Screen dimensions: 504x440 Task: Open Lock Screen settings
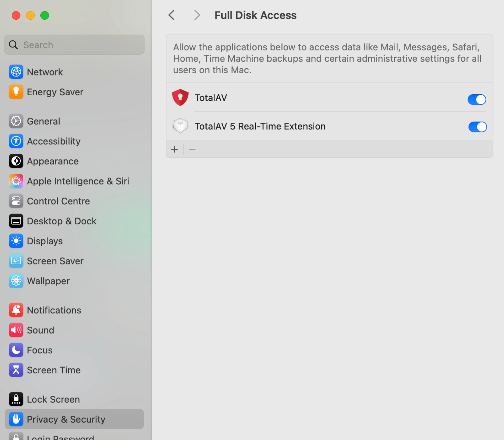pos(53,399)
